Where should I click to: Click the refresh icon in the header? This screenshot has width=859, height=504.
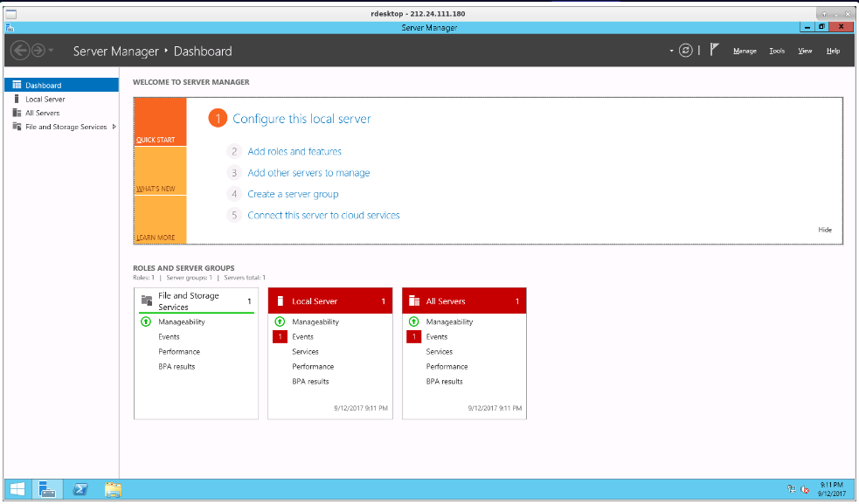[x=686, y=51]
